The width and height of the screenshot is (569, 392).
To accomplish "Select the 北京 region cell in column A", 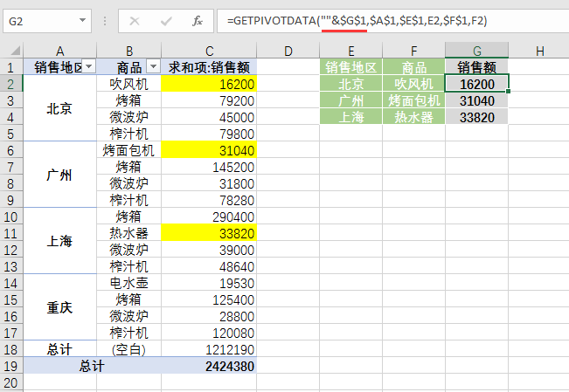I will [x=60, y=108].
